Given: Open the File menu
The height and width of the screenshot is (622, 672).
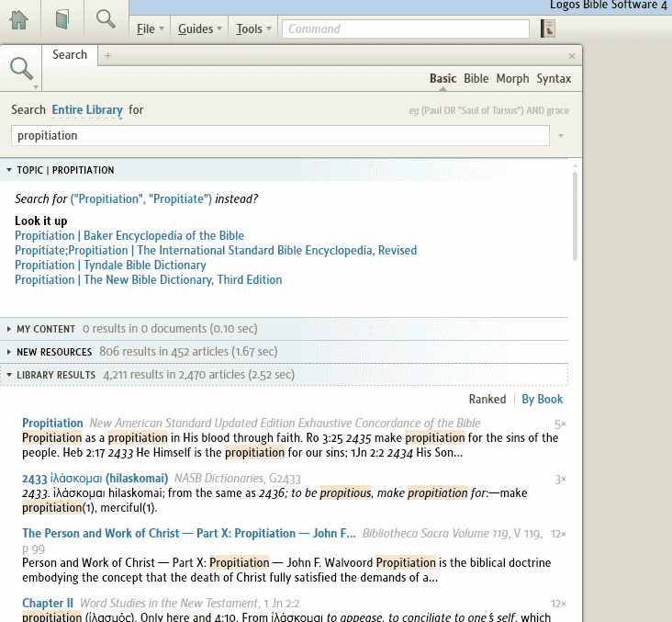Looking at the screenshot, I should [x=151, y=28].
